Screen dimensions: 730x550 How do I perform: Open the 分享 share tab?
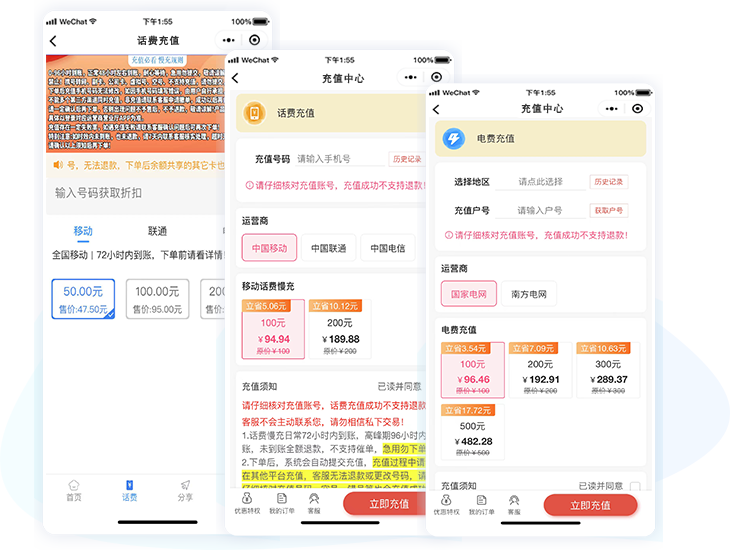pyautogui.click(x=185, y=490)
